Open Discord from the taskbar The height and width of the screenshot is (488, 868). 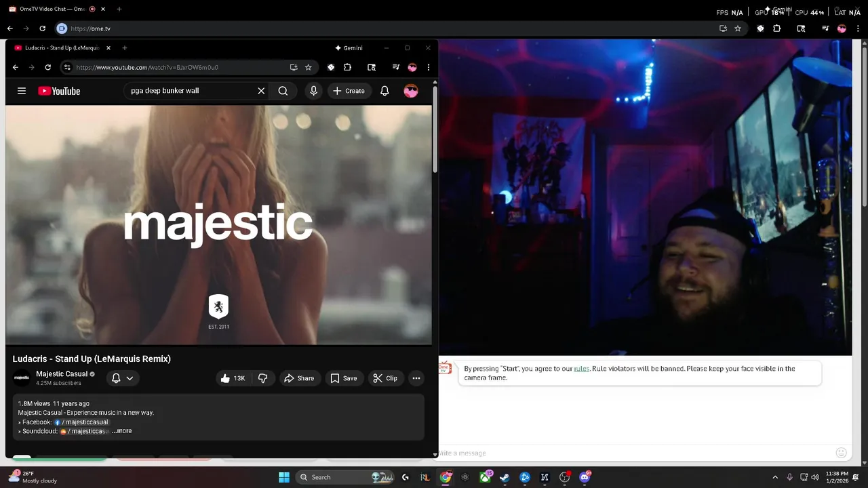(x=585, y=477)
